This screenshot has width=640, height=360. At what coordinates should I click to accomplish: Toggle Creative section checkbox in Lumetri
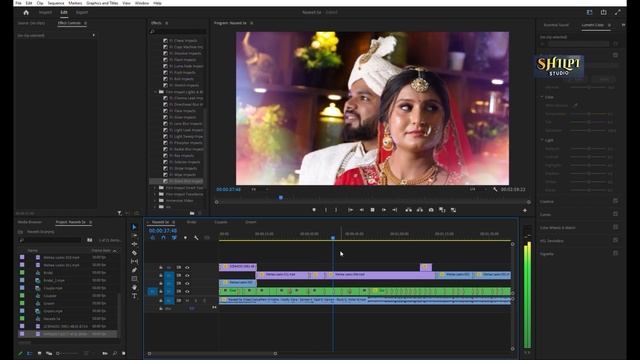point(615,201)
